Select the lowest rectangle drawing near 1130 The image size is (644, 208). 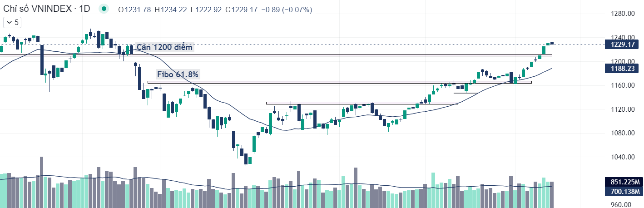click(x=362, y=103)
